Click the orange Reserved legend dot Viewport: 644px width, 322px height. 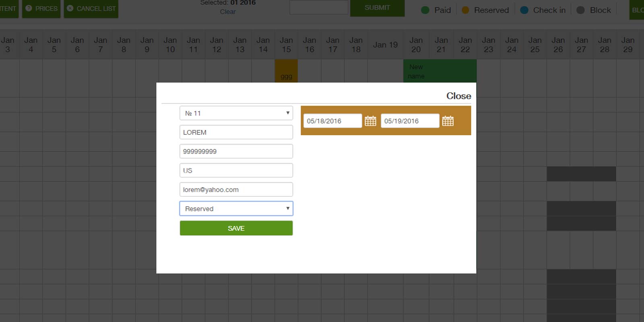click(x=465, y=10)
